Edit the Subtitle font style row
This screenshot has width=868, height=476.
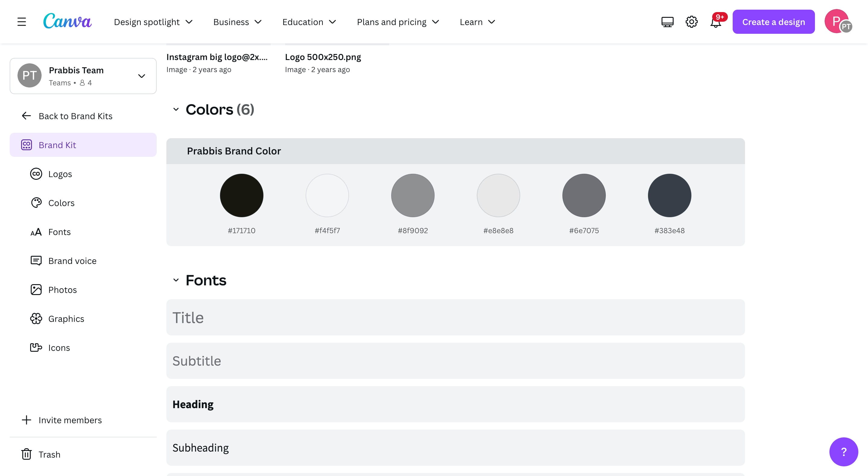[x=456, y=361]
